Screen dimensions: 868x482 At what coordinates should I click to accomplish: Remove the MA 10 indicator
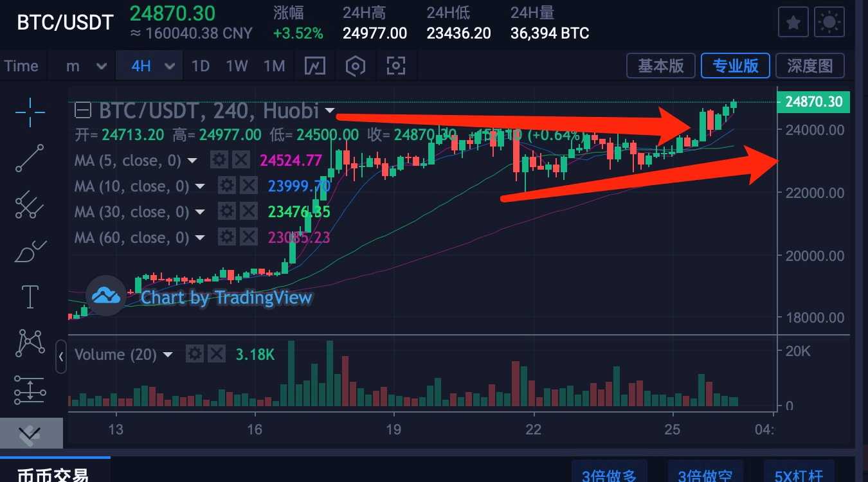(x=248, y=186)
